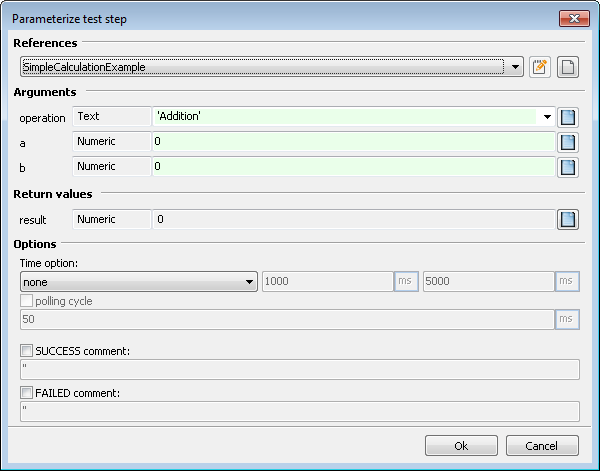Expand the 'Addition' operation value dropdown
This screenshot has height=471, width=600.
click(x=547, y=117)
